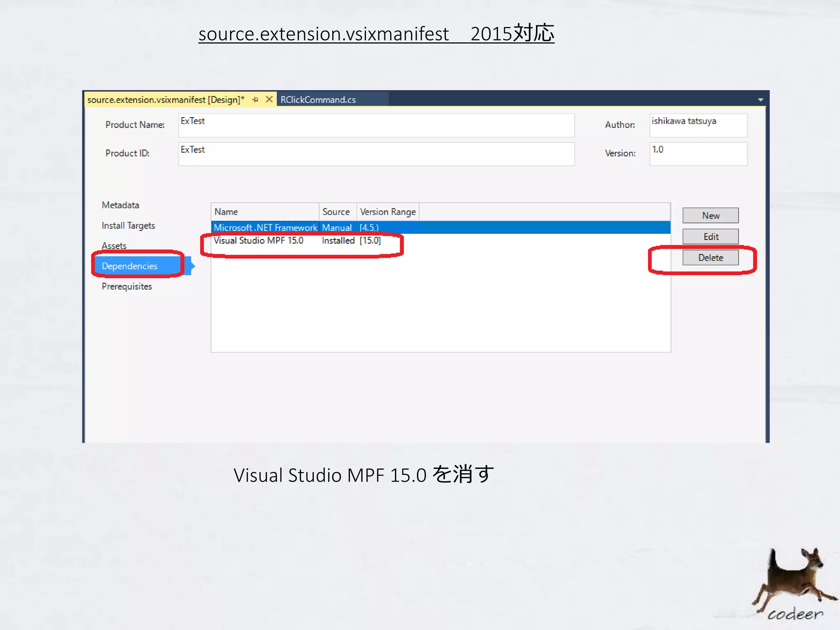
Task: Click the Version input field
Action: [698, 154]
